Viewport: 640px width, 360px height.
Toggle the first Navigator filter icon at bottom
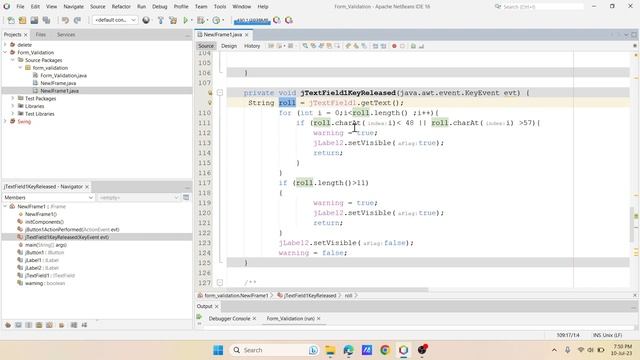tap(8, 325)
